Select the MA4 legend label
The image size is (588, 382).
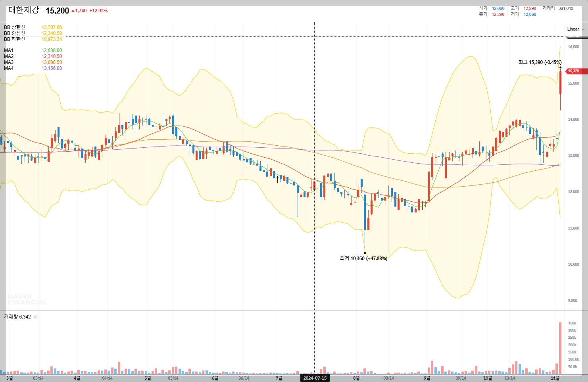point(9,68)
